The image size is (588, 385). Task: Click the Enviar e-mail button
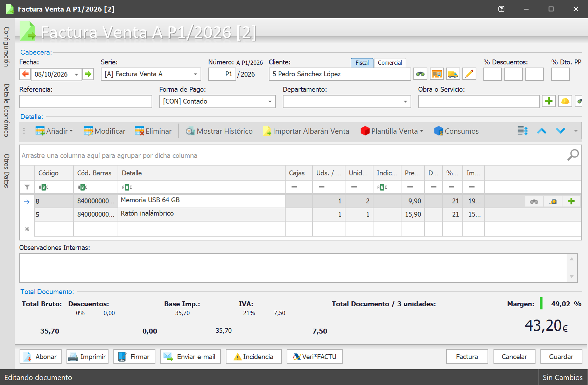(190, 357)
